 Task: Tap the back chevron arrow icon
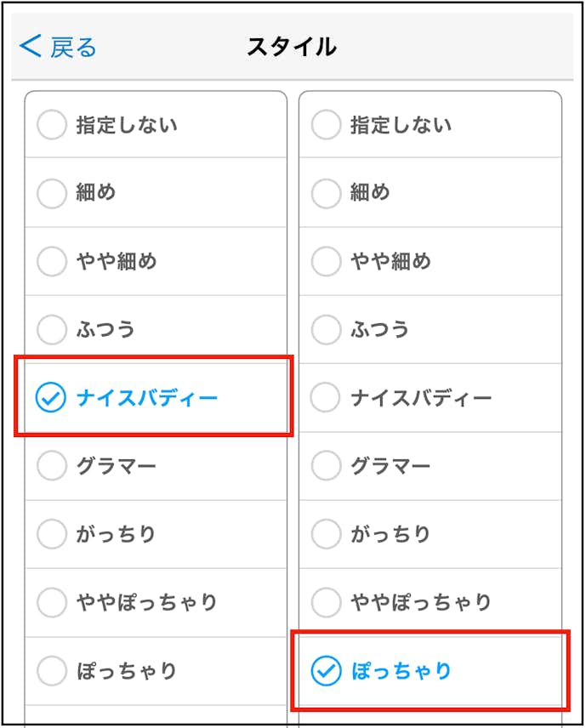[30, 46]
